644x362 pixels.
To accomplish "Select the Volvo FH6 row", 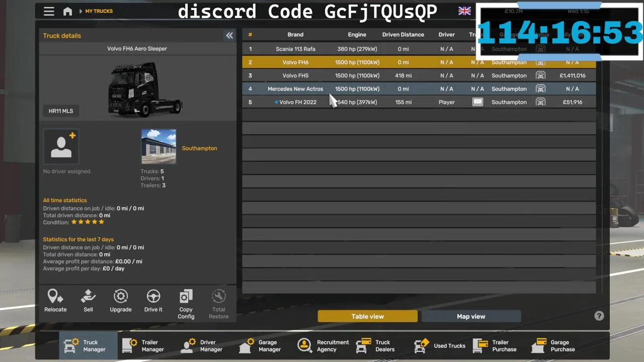I will pyautogui.click(x=419, y=62).
